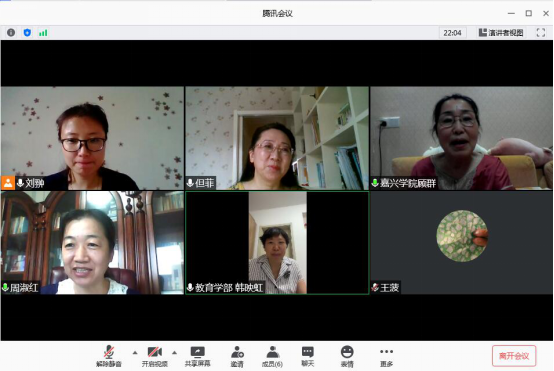Image resolution: width=554 pixels, height=371 pixels.
Task: Click the blue security shield icon
Action: click(x=27, y=33)
